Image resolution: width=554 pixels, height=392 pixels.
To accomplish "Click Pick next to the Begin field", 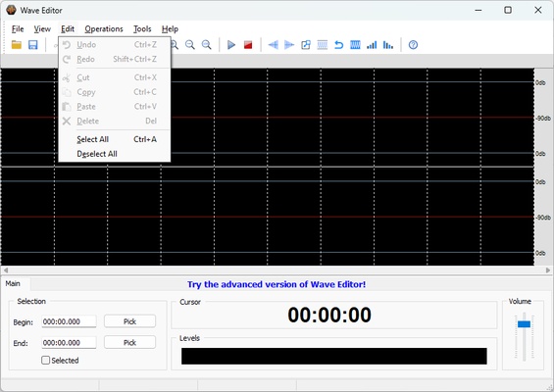I will pyautogui.click(x=129, y=321).
